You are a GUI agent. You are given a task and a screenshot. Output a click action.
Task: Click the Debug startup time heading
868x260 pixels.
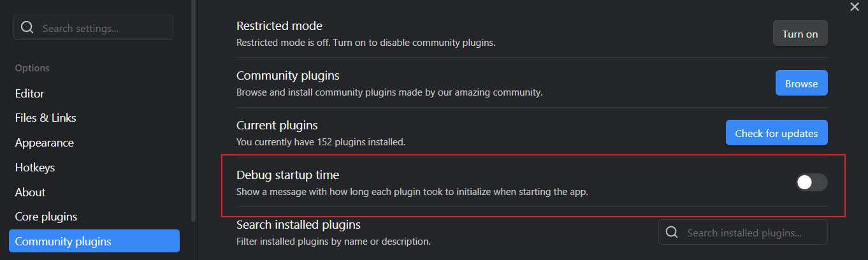pyautogui.click(x=287, y=175)
